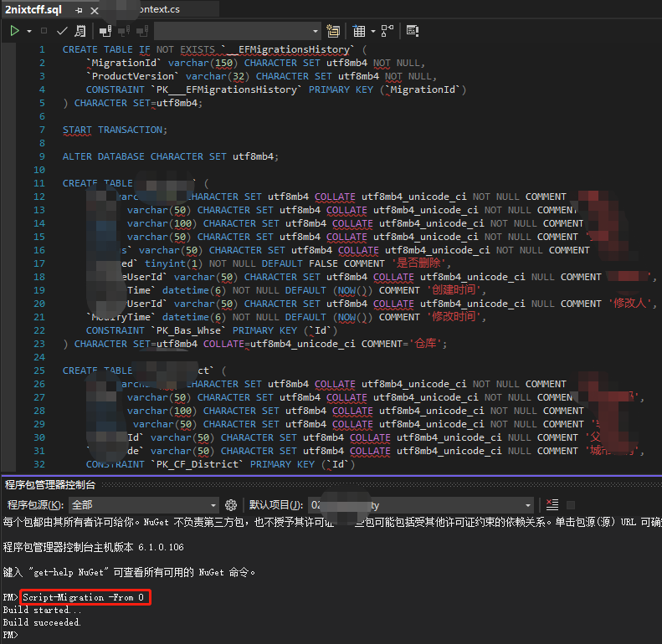This screenshot has width=662, height=644.
Task: Click the Disconnect icon in toolbar
Action: pos(124,31)
